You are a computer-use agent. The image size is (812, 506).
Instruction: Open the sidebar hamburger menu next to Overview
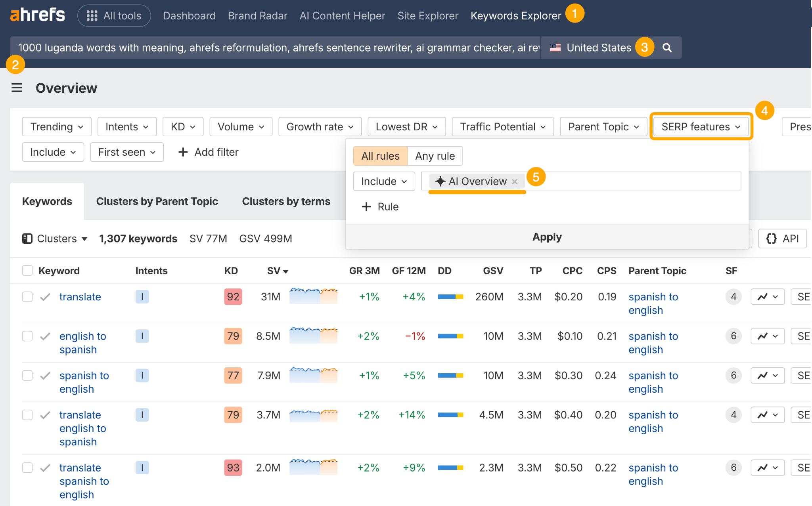coord(17,88)
